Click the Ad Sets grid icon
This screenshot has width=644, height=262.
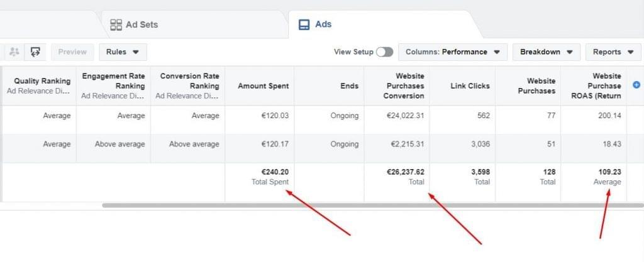pyautogui.click(x=116, y=25)
